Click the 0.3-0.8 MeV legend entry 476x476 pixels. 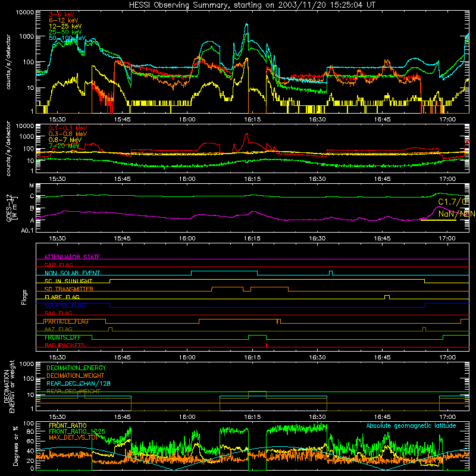(68, 134)
